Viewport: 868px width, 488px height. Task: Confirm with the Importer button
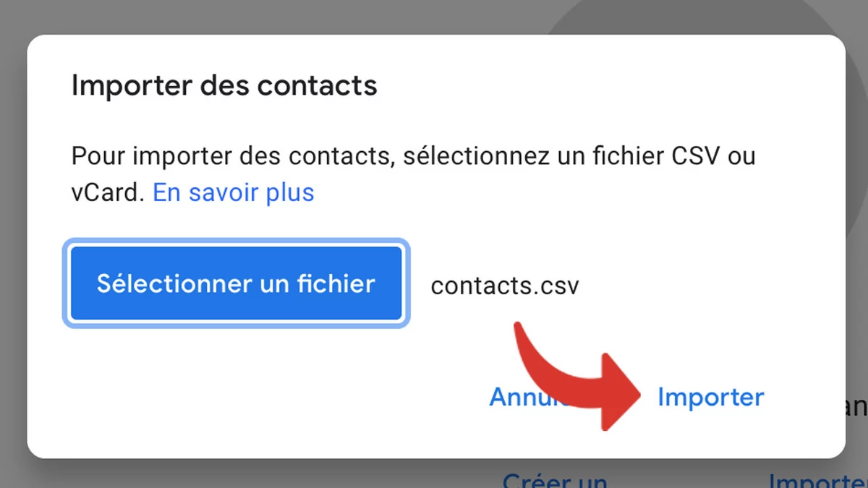click(710, 397)
